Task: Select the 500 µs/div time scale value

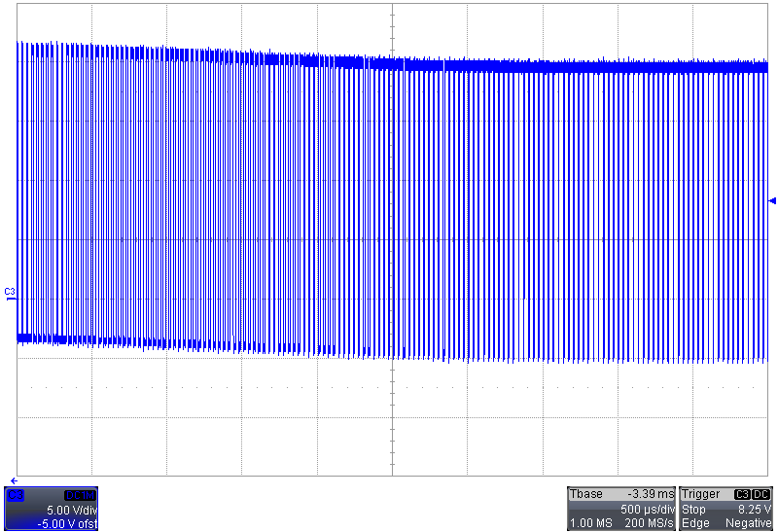Action: click(x=647, y=510)
